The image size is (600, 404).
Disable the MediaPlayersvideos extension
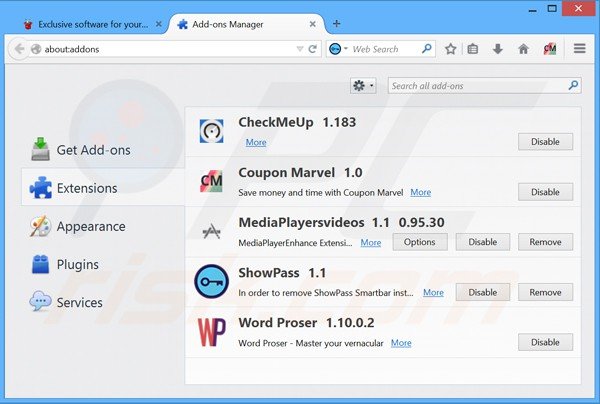pos(483,242)
